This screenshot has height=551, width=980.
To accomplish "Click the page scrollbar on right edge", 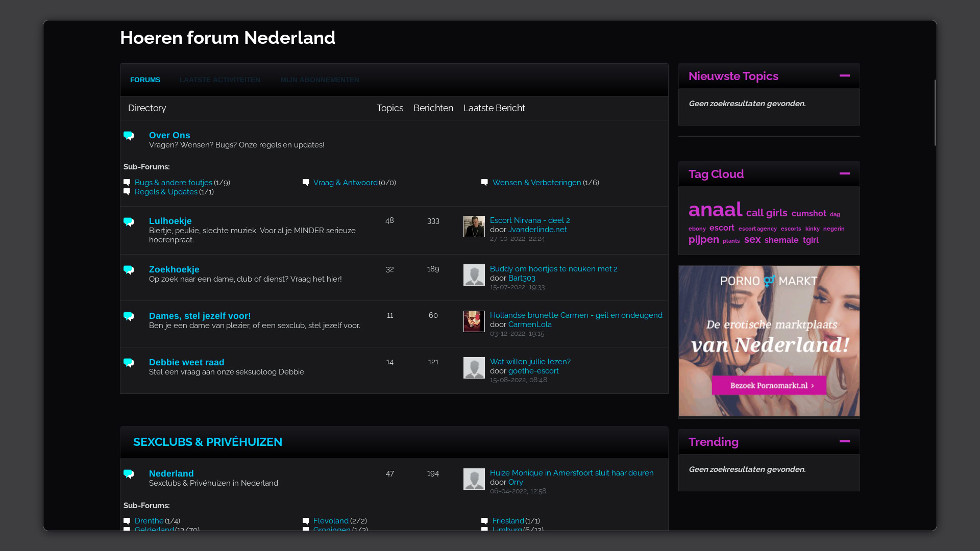I will 935,113.
